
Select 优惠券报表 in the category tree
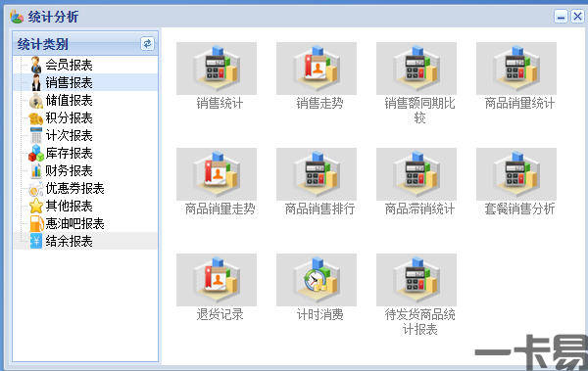(75, 188)
